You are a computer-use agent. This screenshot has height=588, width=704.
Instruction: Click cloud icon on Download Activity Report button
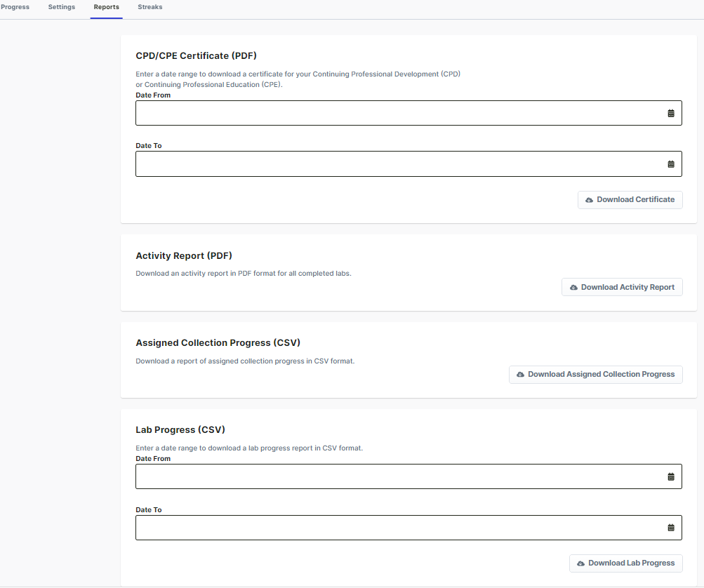click(x=573, y=288)
